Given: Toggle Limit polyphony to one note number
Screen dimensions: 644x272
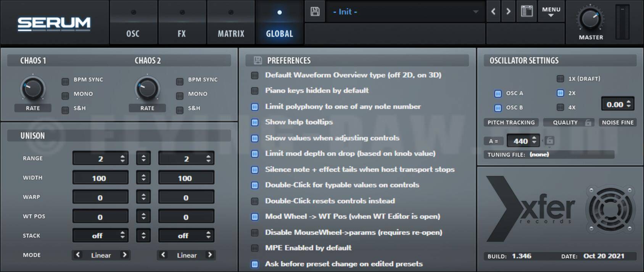Looking at the screenshot, I should [255, 107].
